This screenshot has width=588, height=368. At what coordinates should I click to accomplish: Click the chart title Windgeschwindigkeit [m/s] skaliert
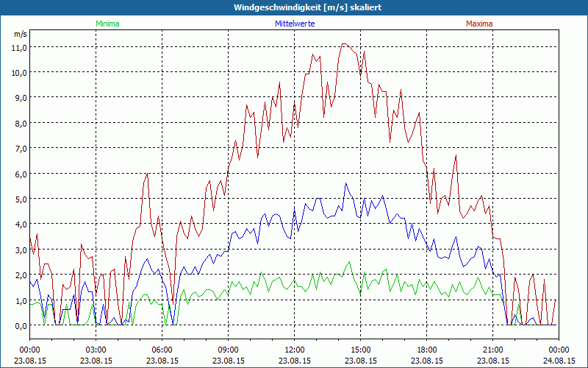point(308,7)
